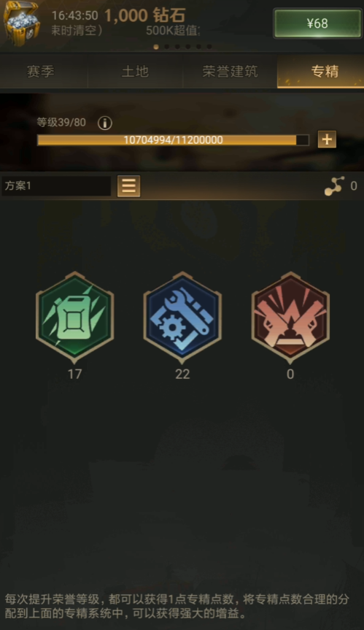This screenshot has height=630, width=364.
Task: Click the plus button beside experience bar
Action: [x=327, y=139]
